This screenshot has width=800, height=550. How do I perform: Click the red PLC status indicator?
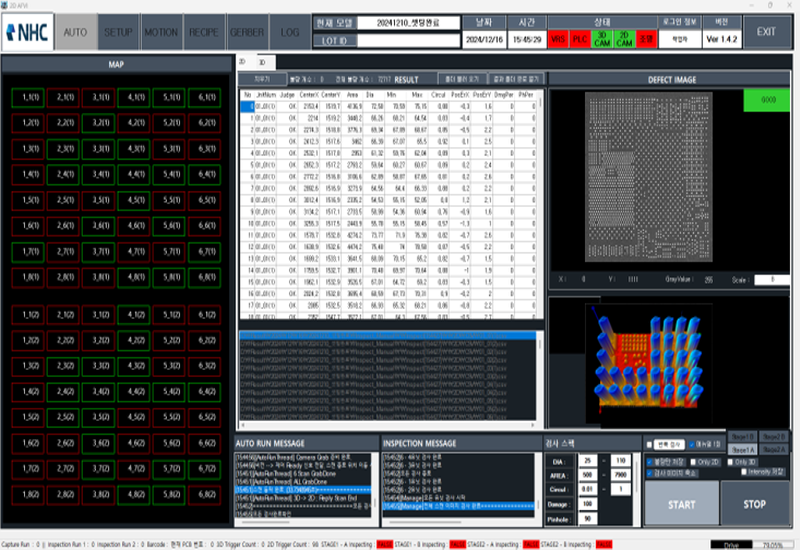tap(579, 39)
